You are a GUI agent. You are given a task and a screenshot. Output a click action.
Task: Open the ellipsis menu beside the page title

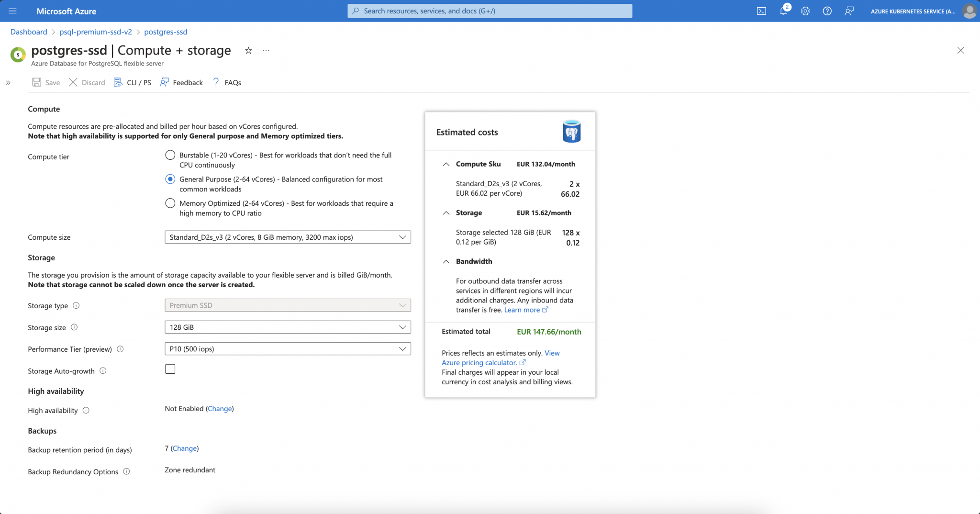(266, 50)
